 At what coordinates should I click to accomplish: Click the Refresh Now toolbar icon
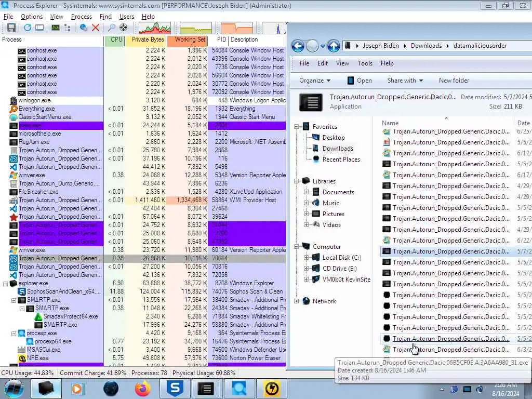[27, 28]
